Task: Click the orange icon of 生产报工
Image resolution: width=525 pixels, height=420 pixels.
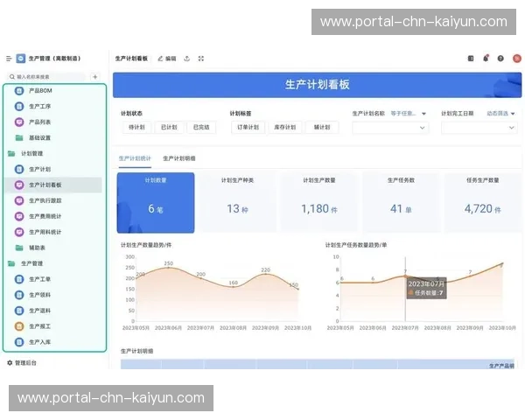Action: (x=19, y=326)
